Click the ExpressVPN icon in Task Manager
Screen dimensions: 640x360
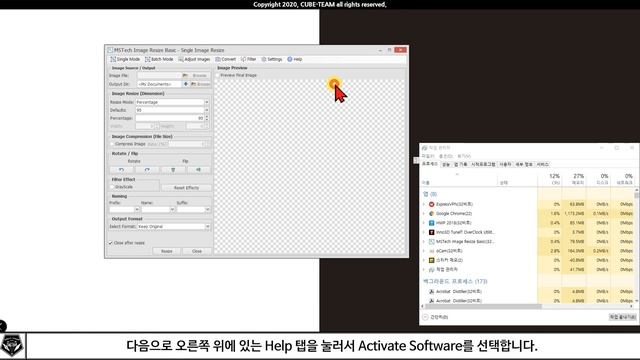click(431, 204)
